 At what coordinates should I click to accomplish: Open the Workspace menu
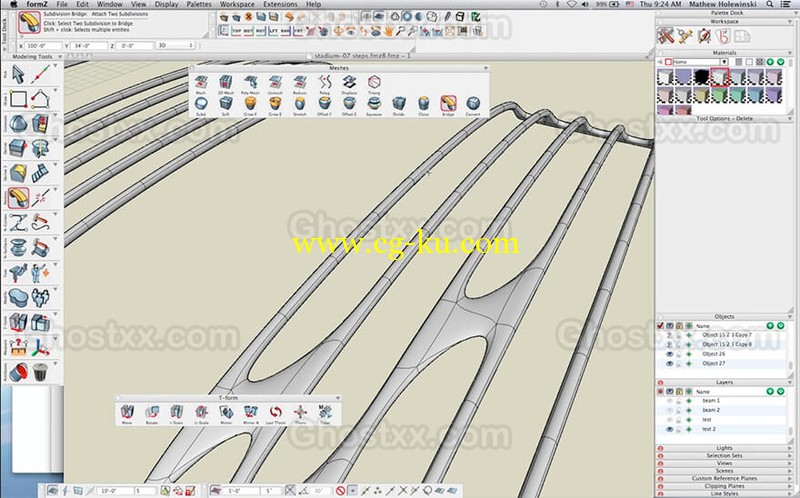pos(237,4)
